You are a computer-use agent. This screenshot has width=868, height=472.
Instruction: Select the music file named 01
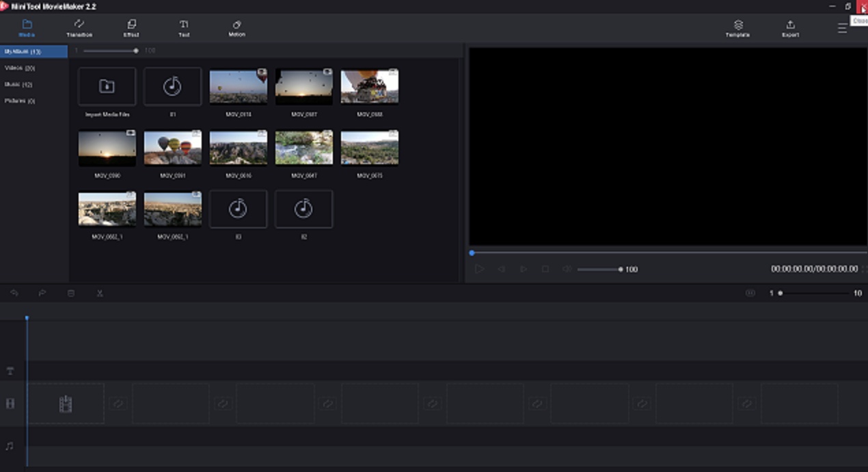(x=173, y=86)
